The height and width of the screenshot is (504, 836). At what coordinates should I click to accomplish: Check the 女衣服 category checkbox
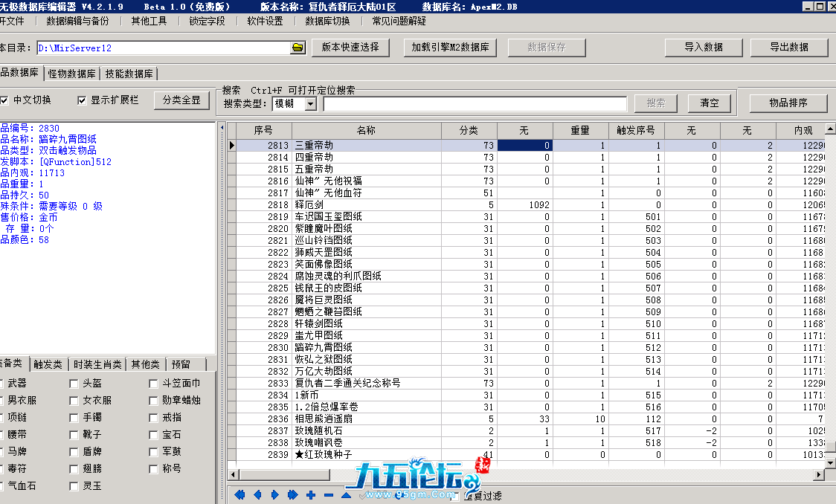click(74, 401)
